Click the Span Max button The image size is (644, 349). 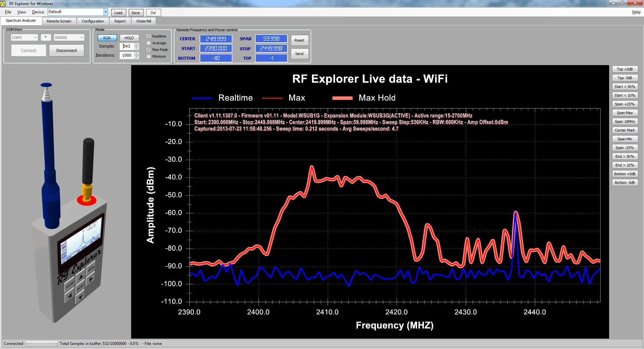(x=625, y=113)
